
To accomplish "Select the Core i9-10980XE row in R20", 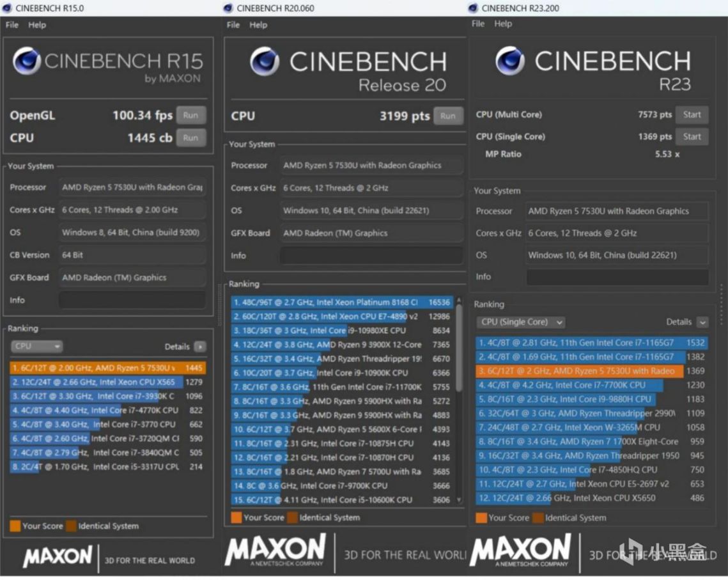I will (342, 330).
